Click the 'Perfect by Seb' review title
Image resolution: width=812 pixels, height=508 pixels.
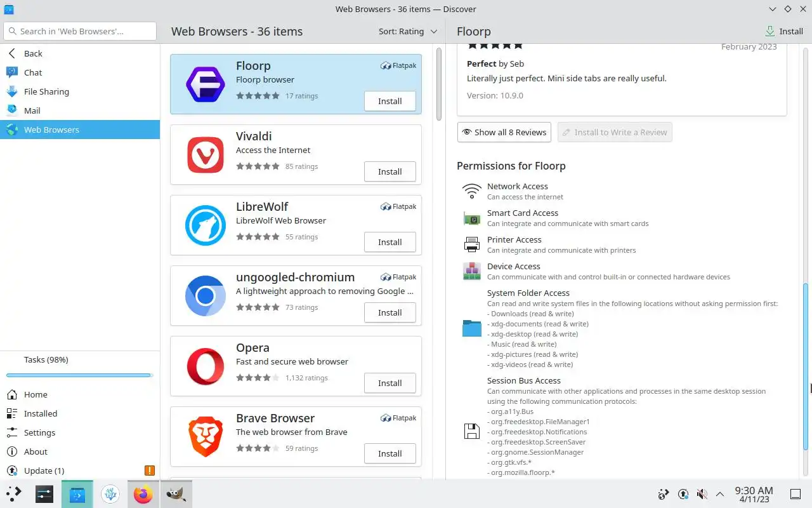tap(495, 63)
